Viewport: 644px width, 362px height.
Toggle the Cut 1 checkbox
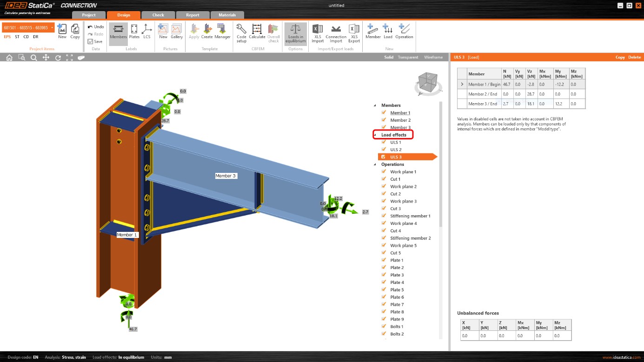tap(384, 179)
